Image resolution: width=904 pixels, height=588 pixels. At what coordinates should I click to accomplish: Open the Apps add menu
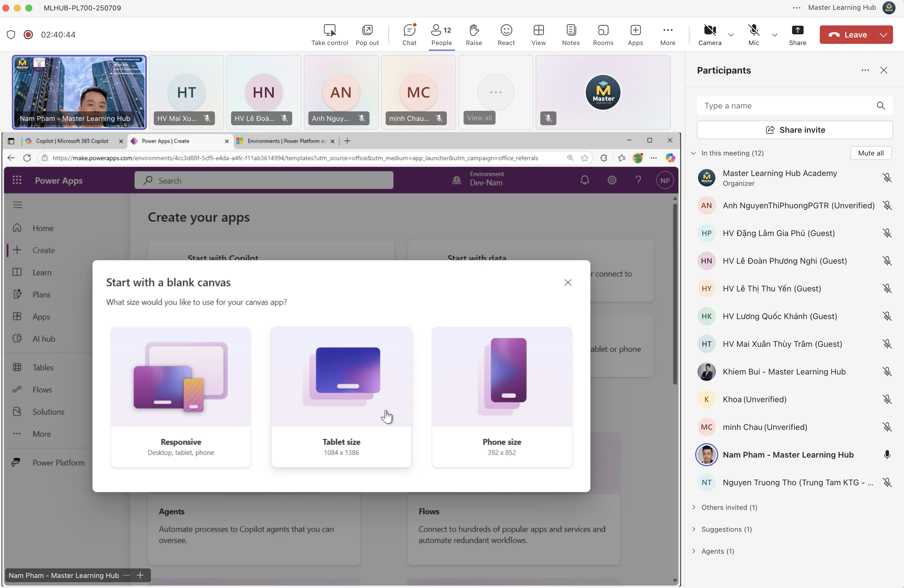click(635, 35)
